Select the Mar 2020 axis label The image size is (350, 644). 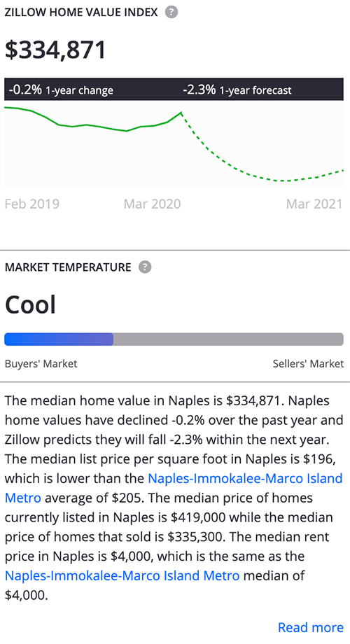(x=153, y=204)
